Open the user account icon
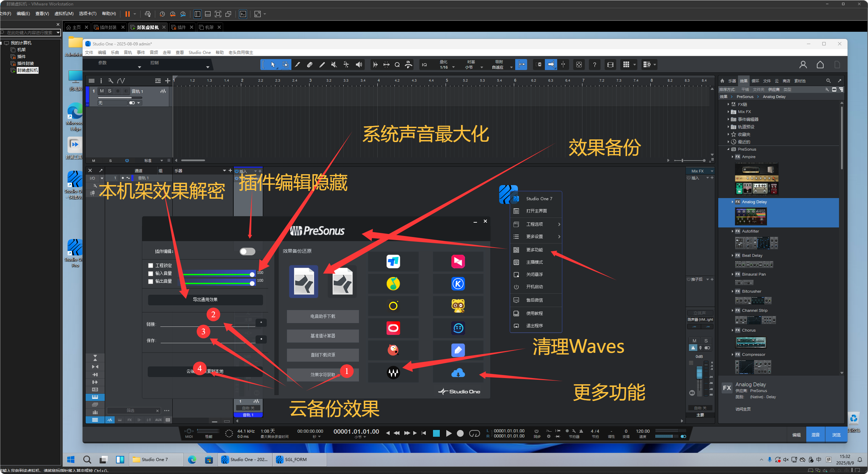 [x=803, y=65]
